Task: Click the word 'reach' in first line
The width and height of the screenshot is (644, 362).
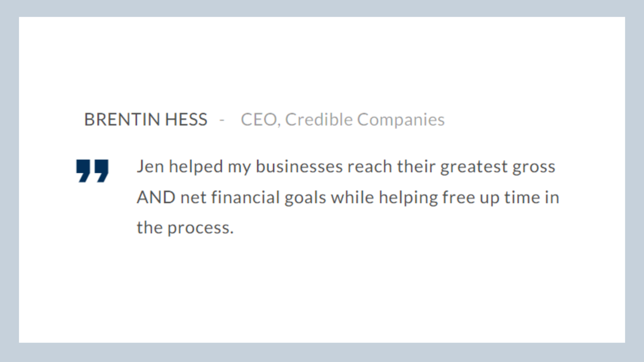Action: click(x=370, y=167)
